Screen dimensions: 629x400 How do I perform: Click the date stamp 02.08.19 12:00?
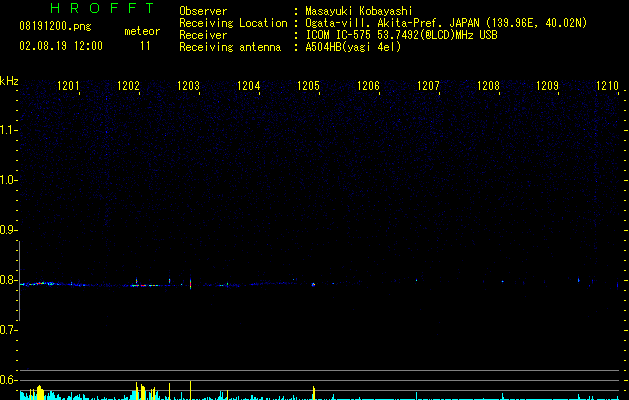[x=61, y=46]
